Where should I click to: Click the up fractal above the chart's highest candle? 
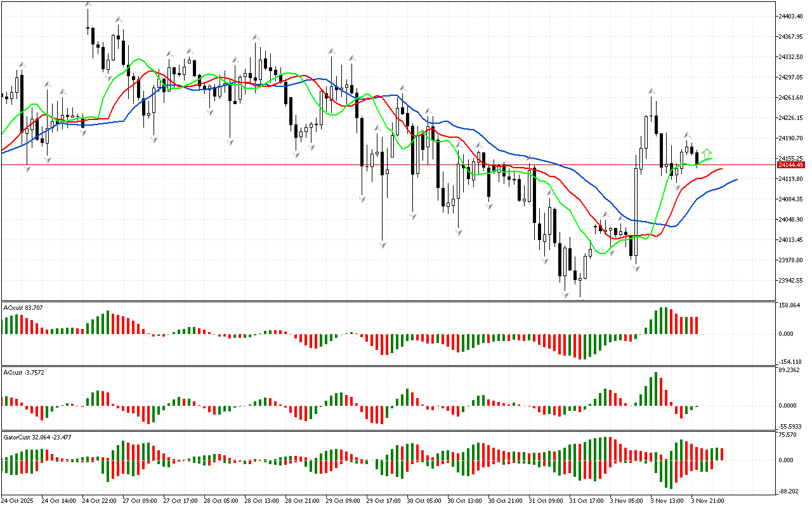pos(88,5)
